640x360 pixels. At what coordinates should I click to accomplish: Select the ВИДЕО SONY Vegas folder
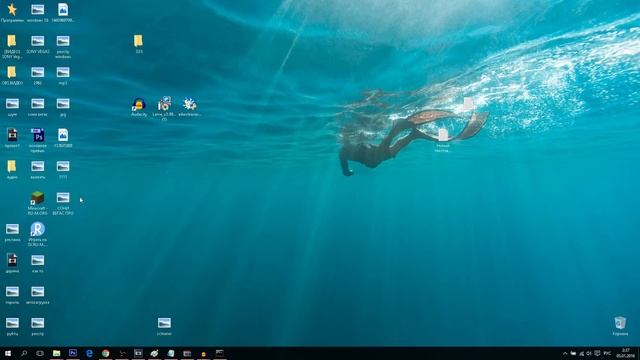coord(12,40)
